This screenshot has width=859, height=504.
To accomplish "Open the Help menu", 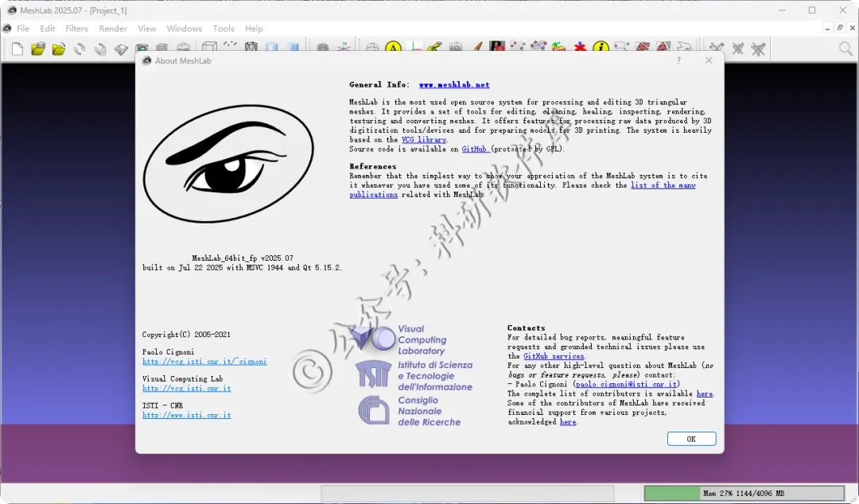I will 254,29.
